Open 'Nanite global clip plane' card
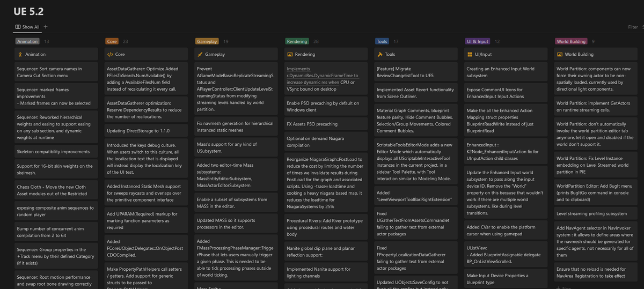 tap(326, 251)
